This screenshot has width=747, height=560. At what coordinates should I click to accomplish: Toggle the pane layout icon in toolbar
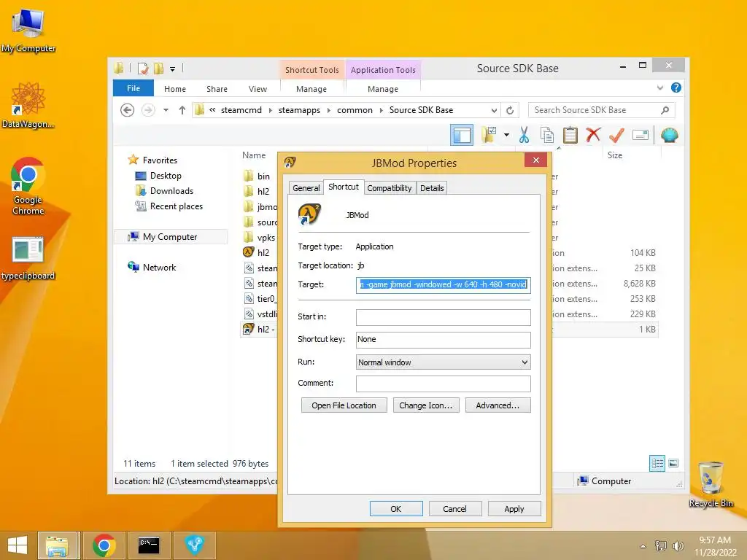point(462,135)
